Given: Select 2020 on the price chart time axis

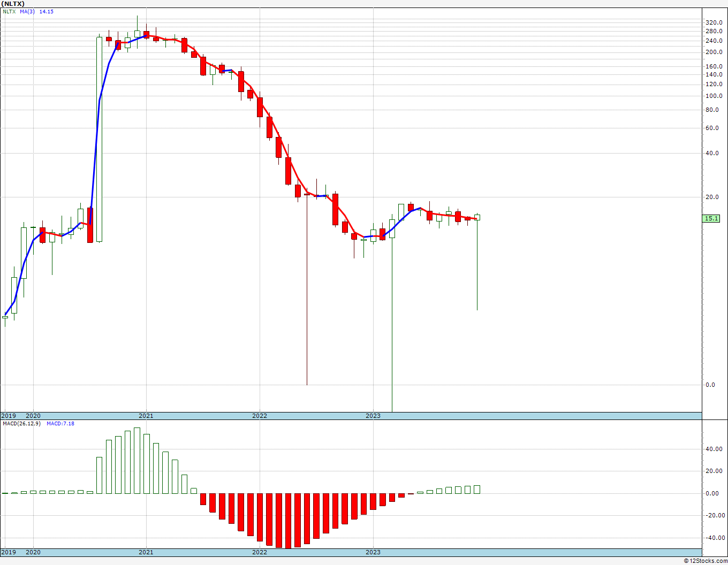Looking at the screenshot, I should point(33,416).
